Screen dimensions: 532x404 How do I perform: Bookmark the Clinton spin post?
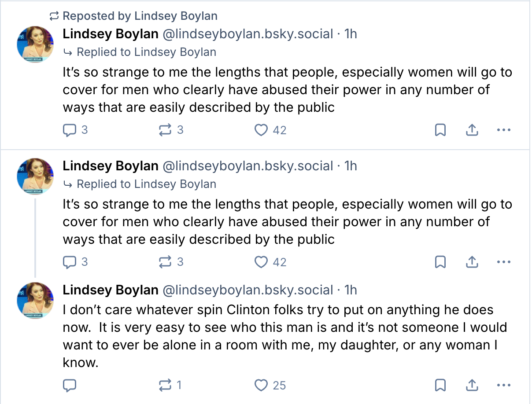(x=440, y=386)
